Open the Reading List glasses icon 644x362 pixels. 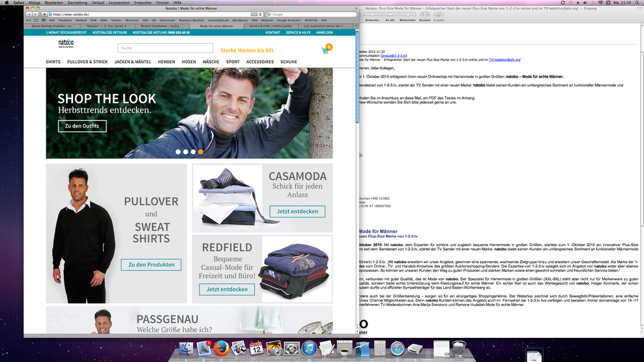[x=28, y=20]
